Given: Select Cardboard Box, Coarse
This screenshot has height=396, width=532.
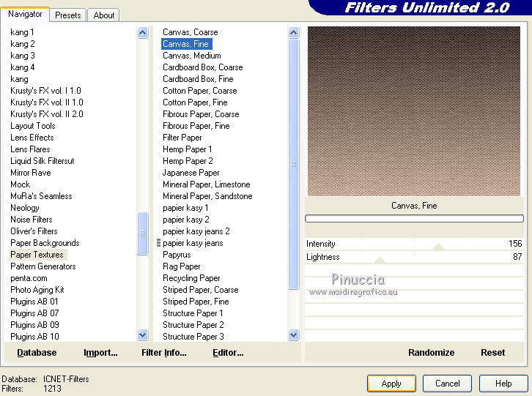Looking at the screenshot, I should [x=202, y=67].
